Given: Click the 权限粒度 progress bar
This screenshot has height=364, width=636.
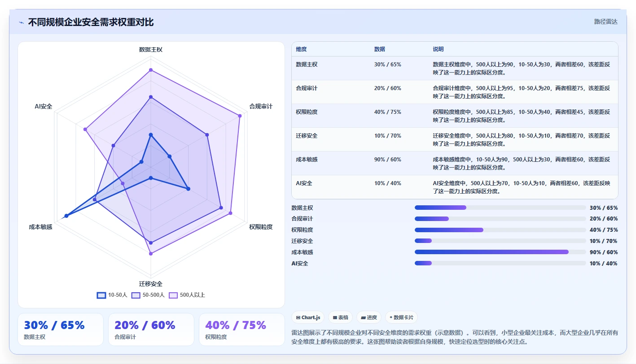Looking at the screenshot, I should (x=500, y=230).
